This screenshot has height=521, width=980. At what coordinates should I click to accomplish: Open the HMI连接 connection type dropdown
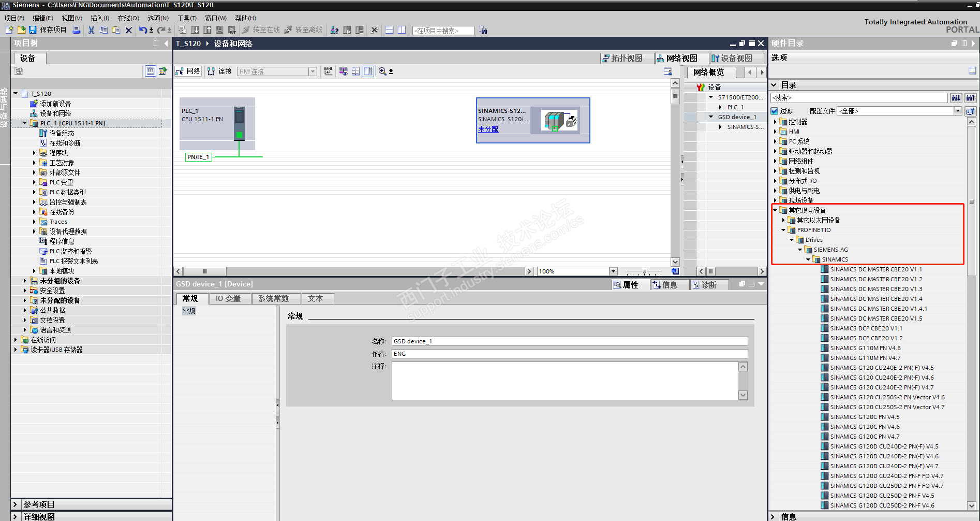tap(313, 71)
